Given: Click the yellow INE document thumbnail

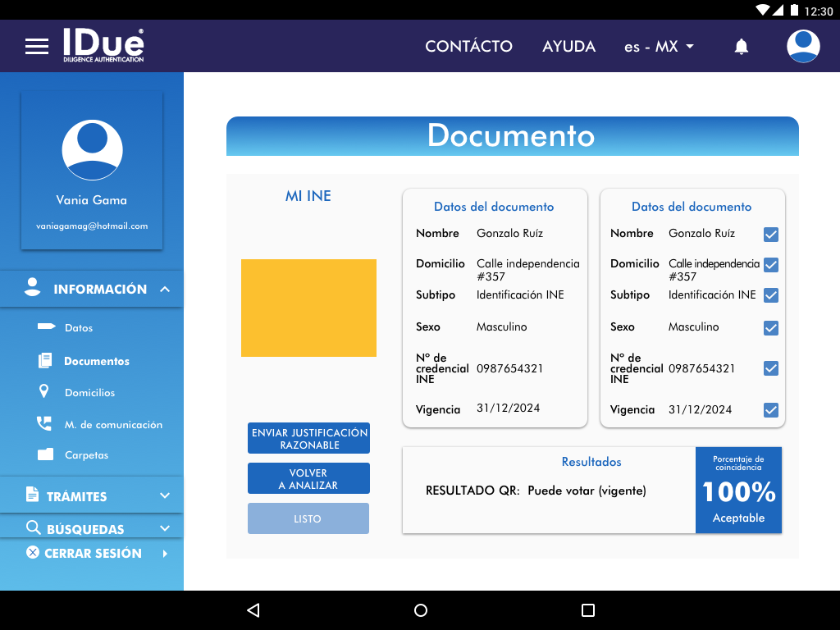Looking at the screenshot, I should (x=308, y=308).
